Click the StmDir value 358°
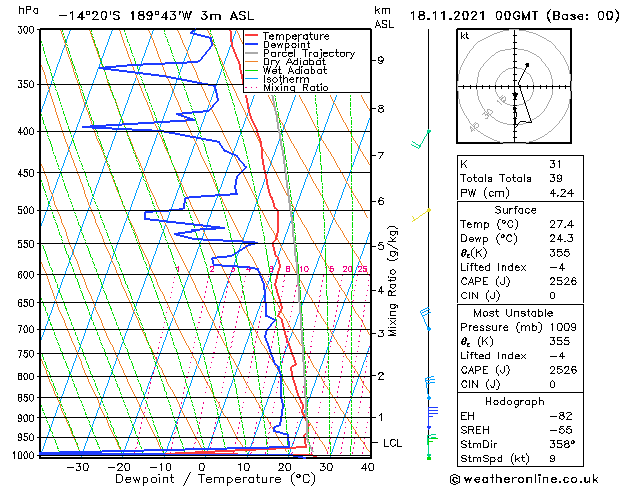Image resolution: width=629 pixels, height=486 pixels. 562,444
